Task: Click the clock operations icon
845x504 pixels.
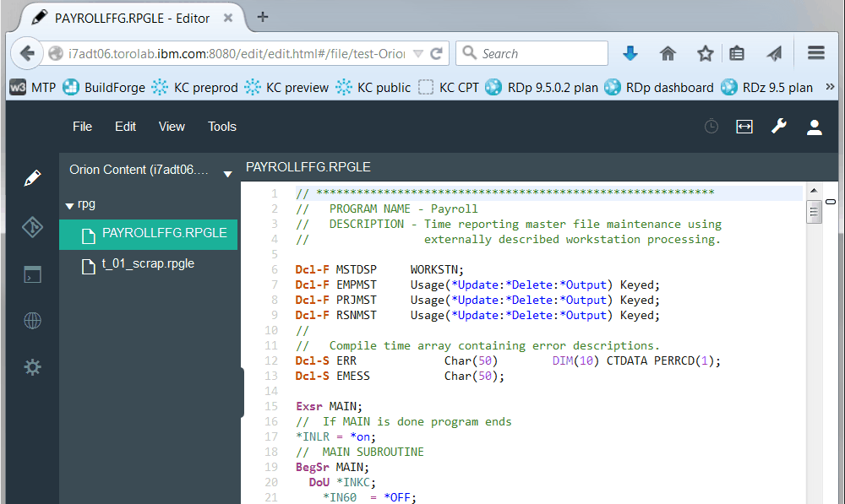Action: tap(711, 127)
